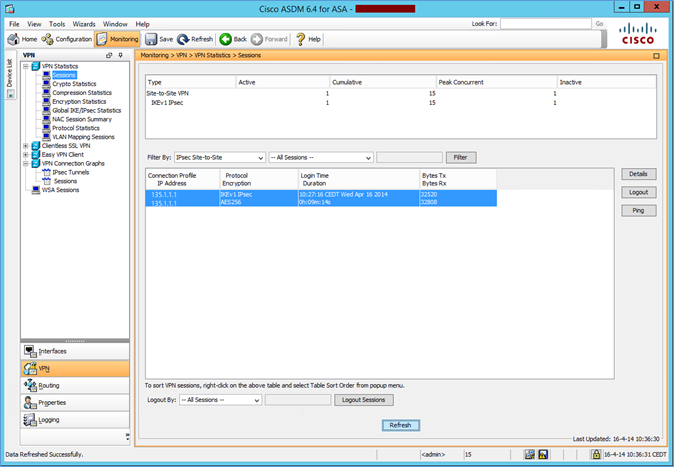Click the IPsec Tunnels graph icon
The image size is (674, 467).
[x=46, y=172]
